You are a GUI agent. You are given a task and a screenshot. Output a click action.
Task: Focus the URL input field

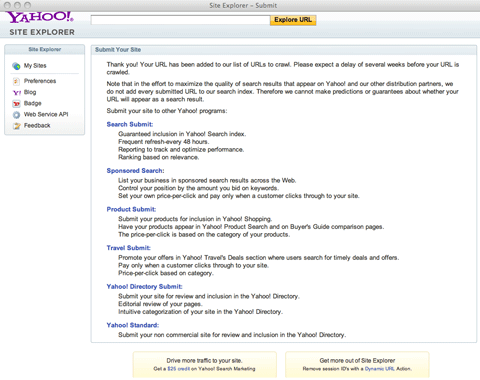(180, 20)
